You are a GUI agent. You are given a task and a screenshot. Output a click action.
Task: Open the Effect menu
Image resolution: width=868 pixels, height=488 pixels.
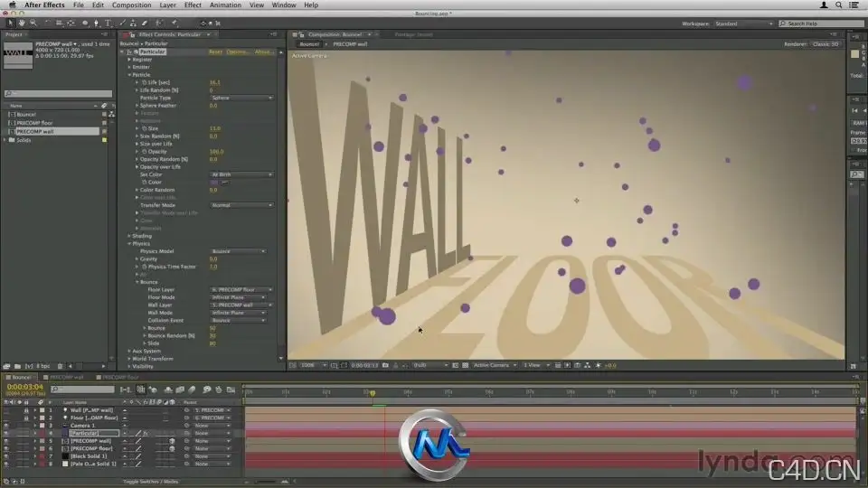pyautogui.click(x=193, y=5)
